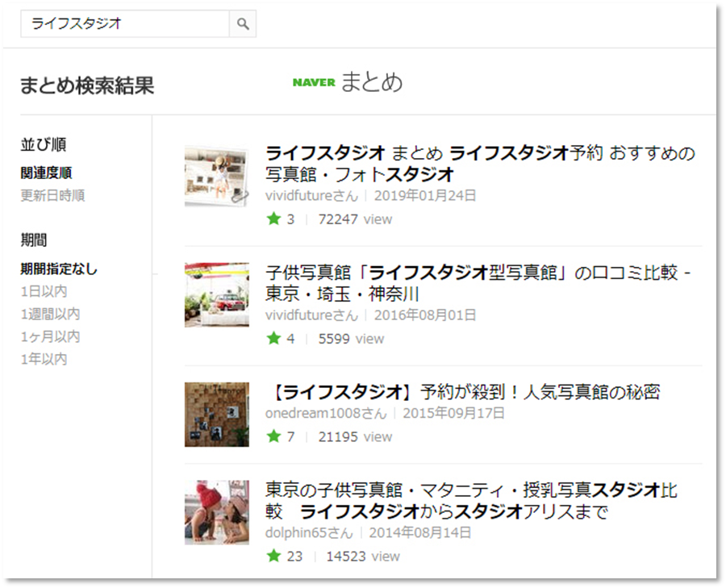Click the date 2014年08月14日

420,533
